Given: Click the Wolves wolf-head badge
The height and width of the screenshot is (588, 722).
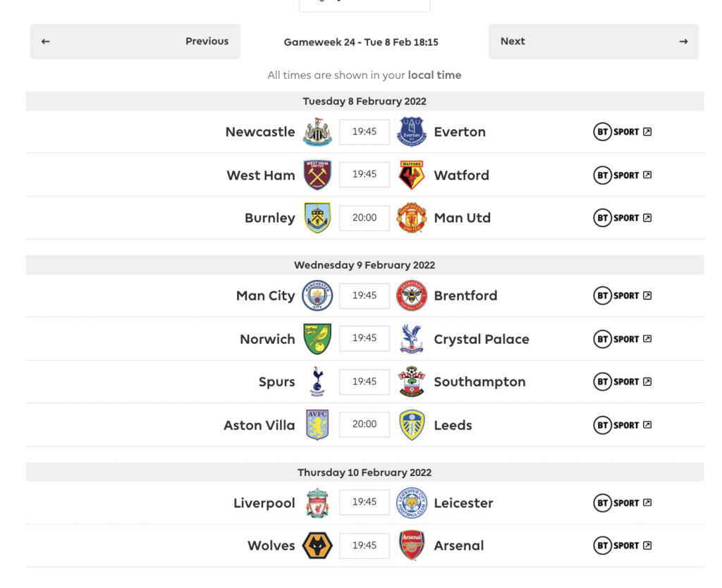Looking at the screenshot, I should click(317, 546).
